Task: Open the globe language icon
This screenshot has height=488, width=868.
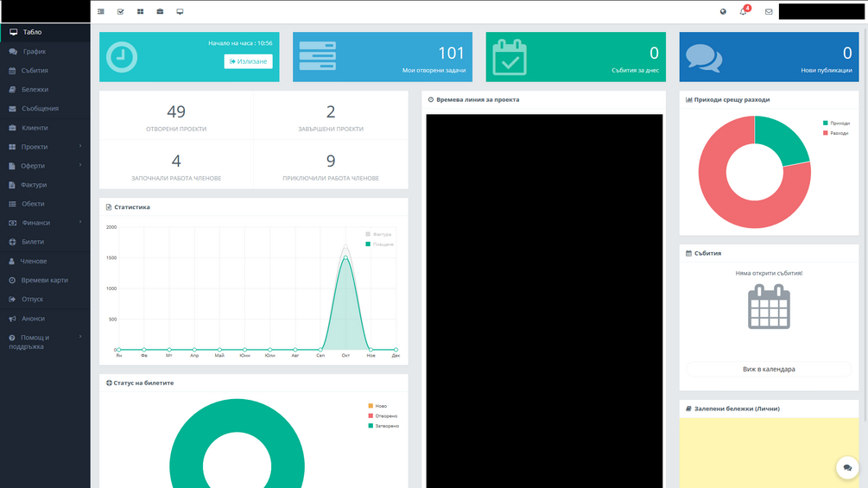Action: point(723,11)
